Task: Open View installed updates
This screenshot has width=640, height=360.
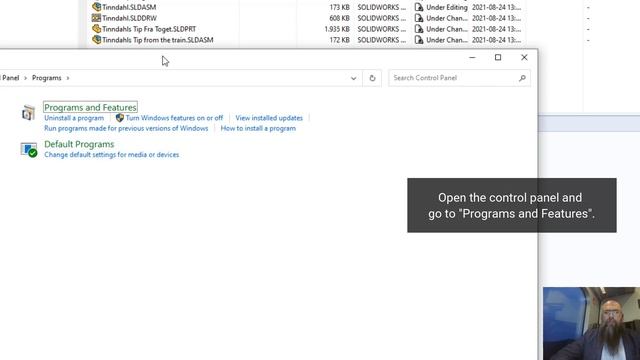Action: point(269,118)
